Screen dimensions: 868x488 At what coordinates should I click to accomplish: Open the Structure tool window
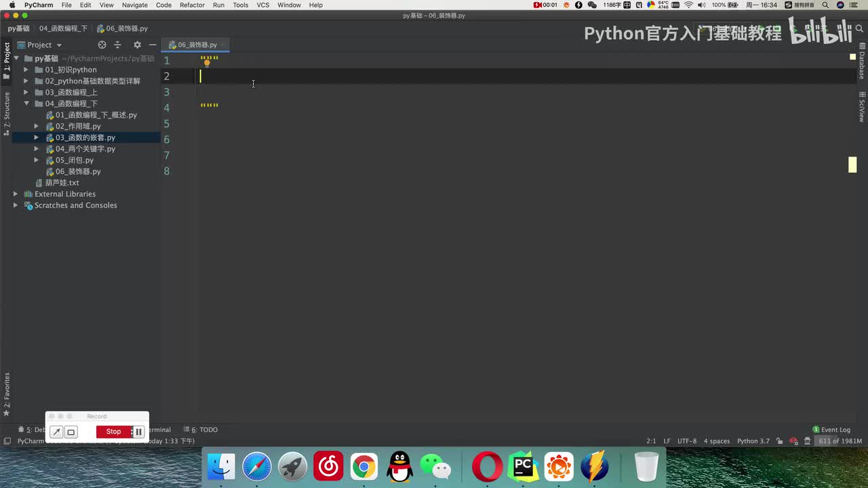point(7,114)
